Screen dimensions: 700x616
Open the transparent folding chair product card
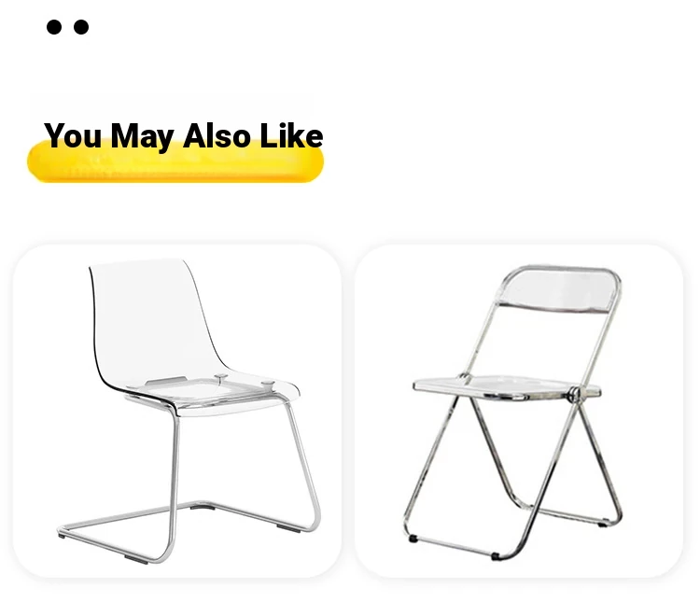point(519,411)
